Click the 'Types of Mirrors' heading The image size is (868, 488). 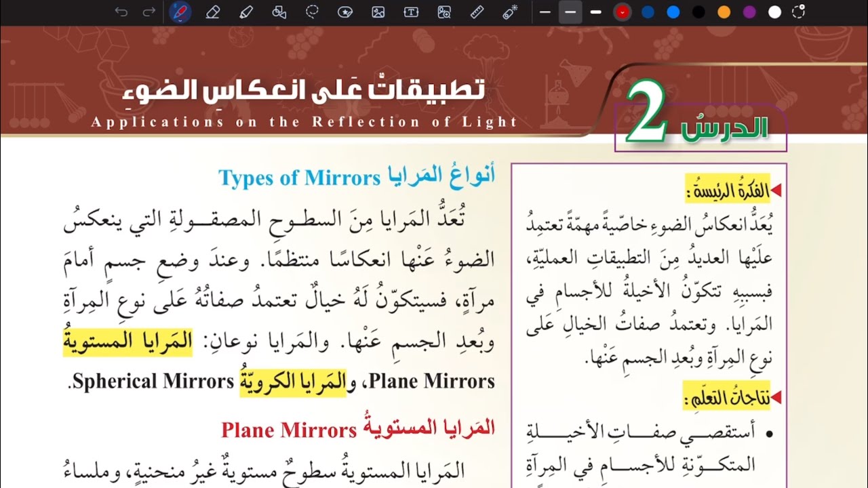299,178
